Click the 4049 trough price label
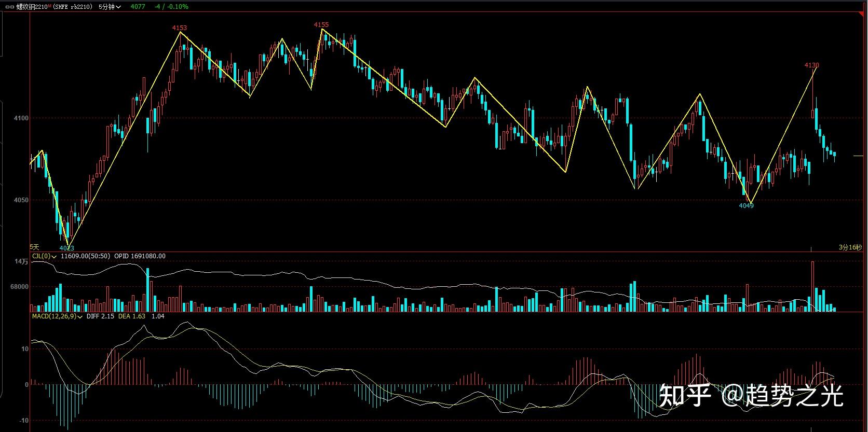 click(746, 206)
